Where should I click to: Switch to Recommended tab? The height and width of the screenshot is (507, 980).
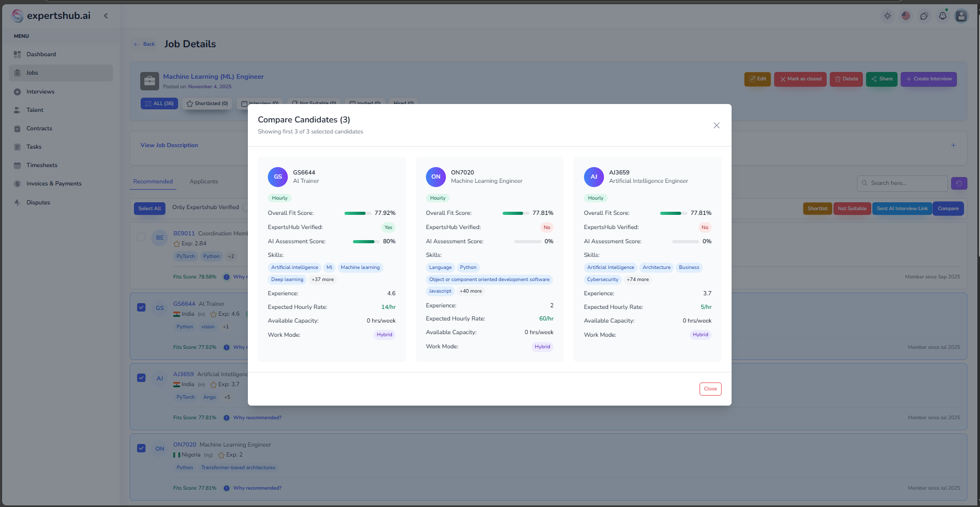coord(153,182)
